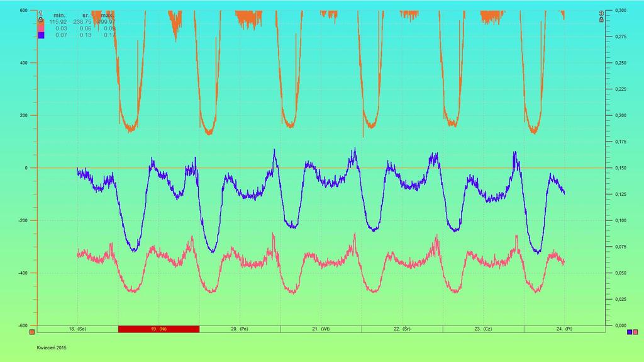Click right axis label 0,125
This screenshot has width=644, height=362.
click(621, 194)
